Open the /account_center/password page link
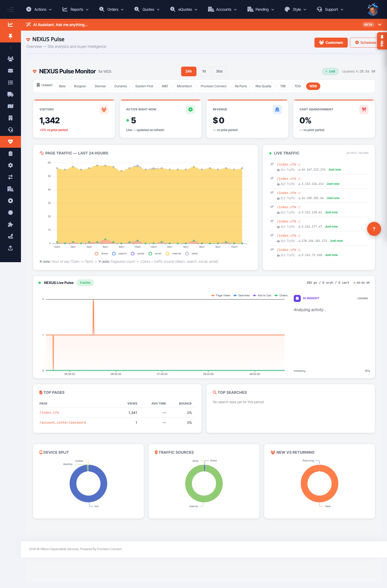Viewport: 387px width, 588px height. tap(63, 423)
